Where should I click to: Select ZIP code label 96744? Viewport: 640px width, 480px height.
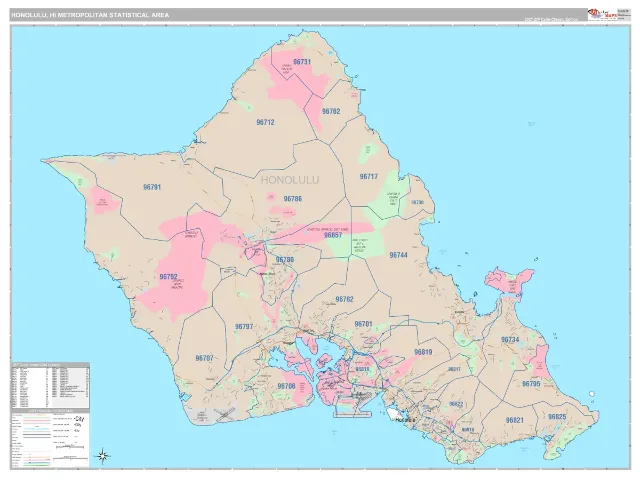398,255
